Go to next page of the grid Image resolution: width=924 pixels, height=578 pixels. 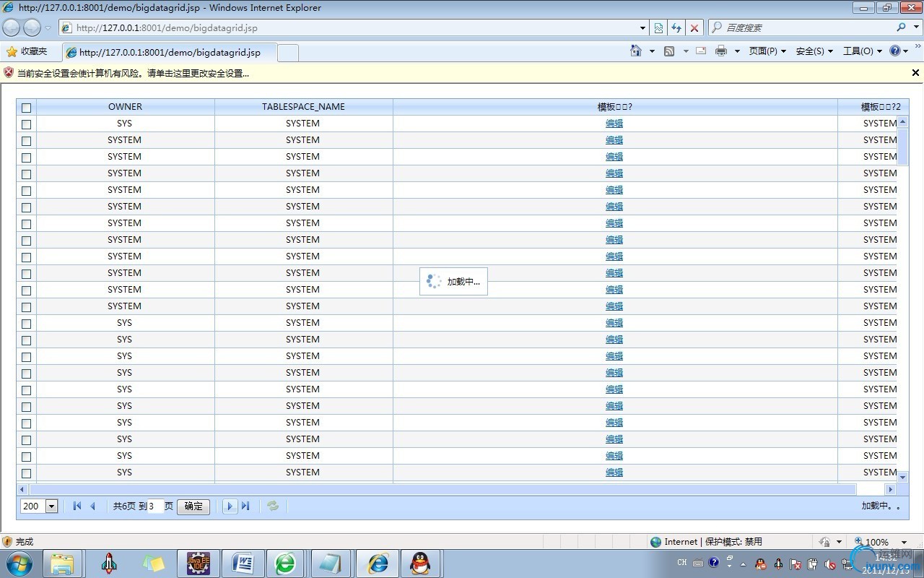tap(230, 506)
